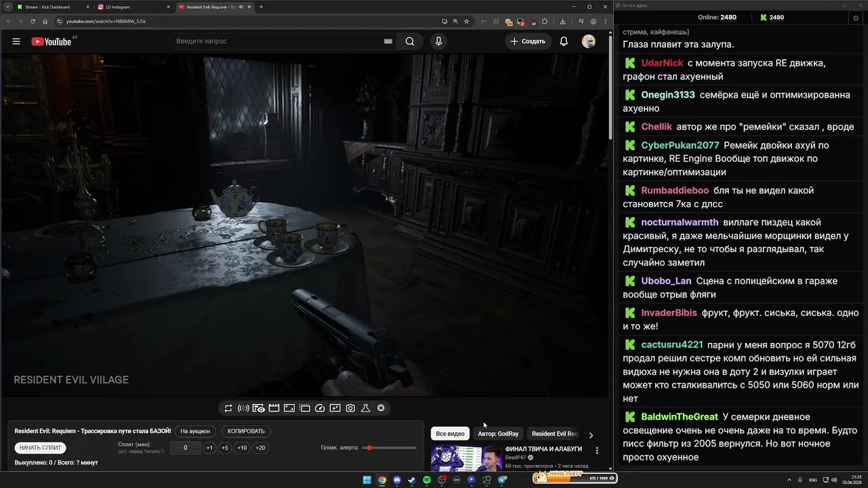Open the YouTube account avatar menu
The width and height of the screenshot is (868, 488).
coord(589,41)
